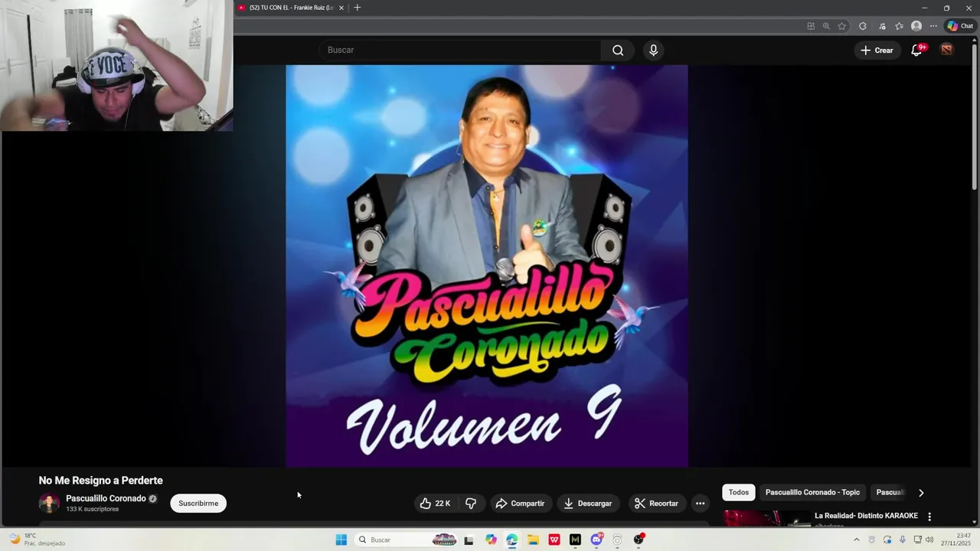Open YouTube notifications bell
This screenshot has width=980, height=551.
(916, 51)
